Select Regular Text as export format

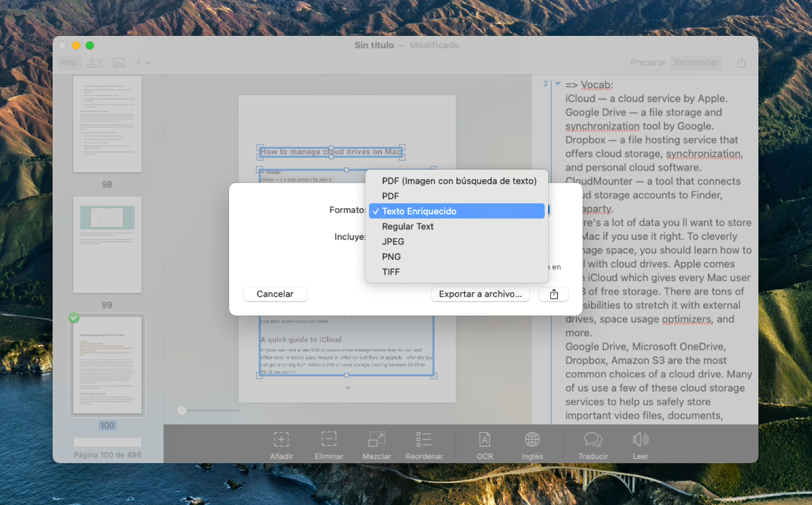408,226
